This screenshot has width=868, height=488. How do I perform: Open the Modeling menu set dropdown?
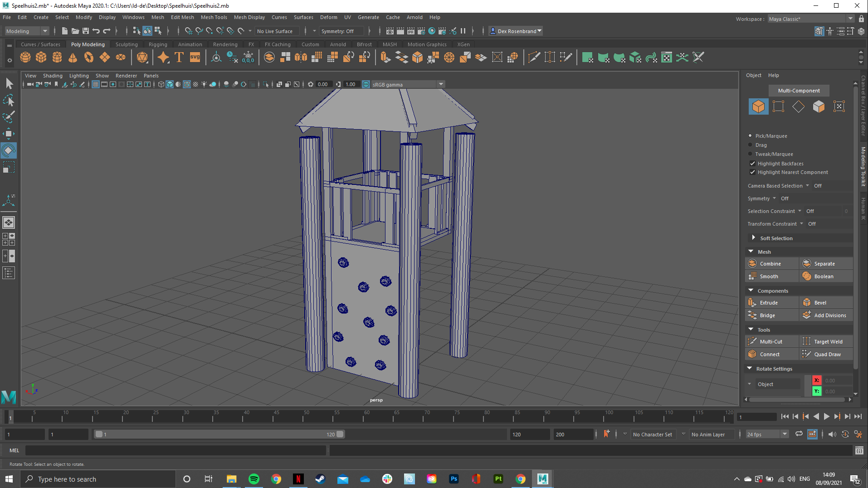(26, 31)
